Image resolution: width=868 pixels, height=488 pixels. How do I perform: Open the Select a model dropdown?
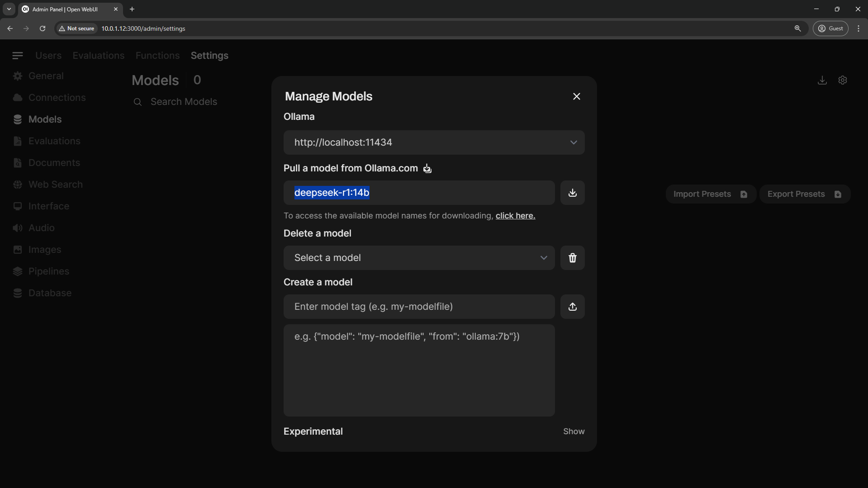419,258
